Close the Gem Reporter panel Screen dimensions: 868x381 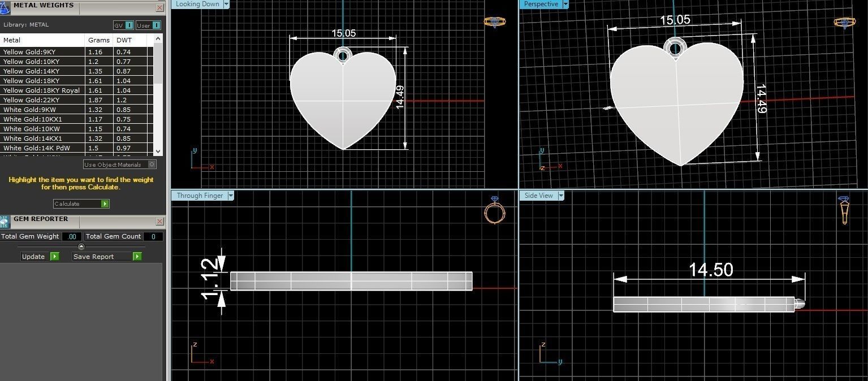coord(159,222)
